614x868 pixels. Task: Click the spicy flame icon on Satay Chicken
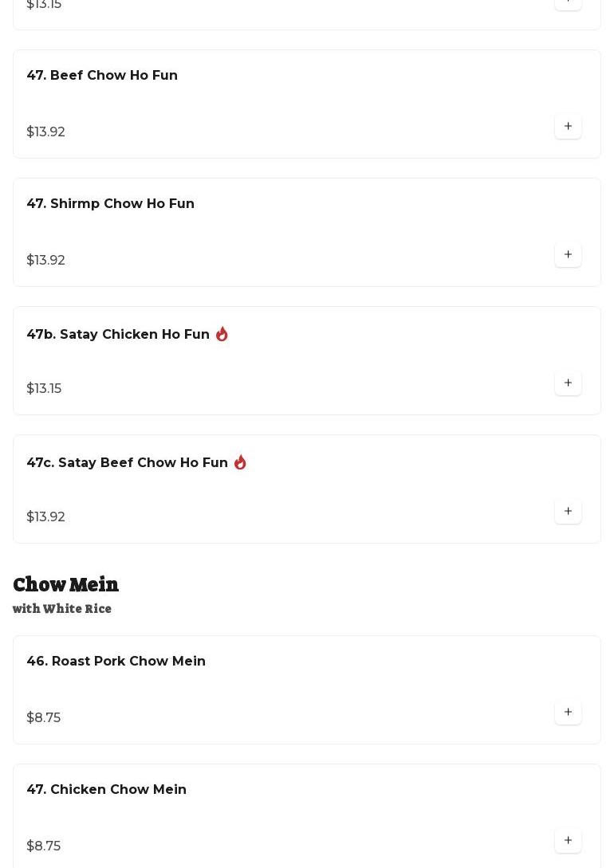(x=222, y=334)
